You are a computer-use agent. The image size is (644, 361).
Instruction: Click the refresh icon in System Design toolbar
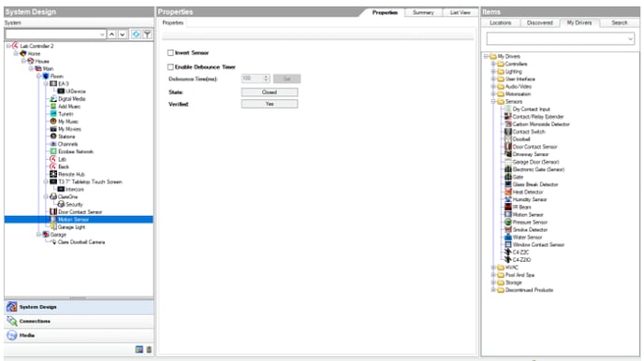coord(136,35)
